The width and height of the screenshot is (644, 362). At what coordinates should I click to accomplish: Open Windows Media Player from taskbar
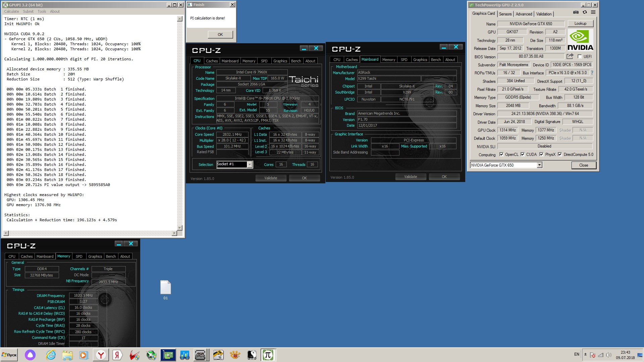point(84,355)
